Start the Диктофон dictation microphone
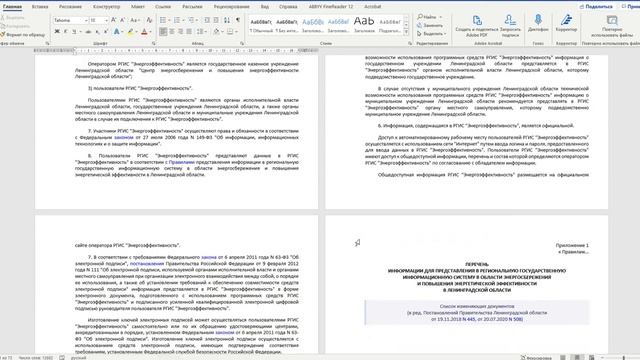Viewport: 640px width, 360px height. point(538,20)
